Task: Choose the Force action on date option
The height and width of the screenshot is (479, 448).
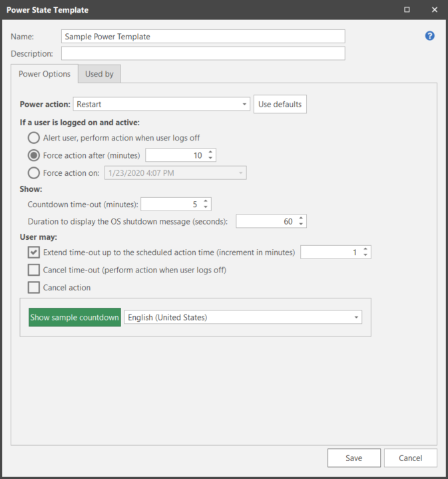Action: [34, 173]
